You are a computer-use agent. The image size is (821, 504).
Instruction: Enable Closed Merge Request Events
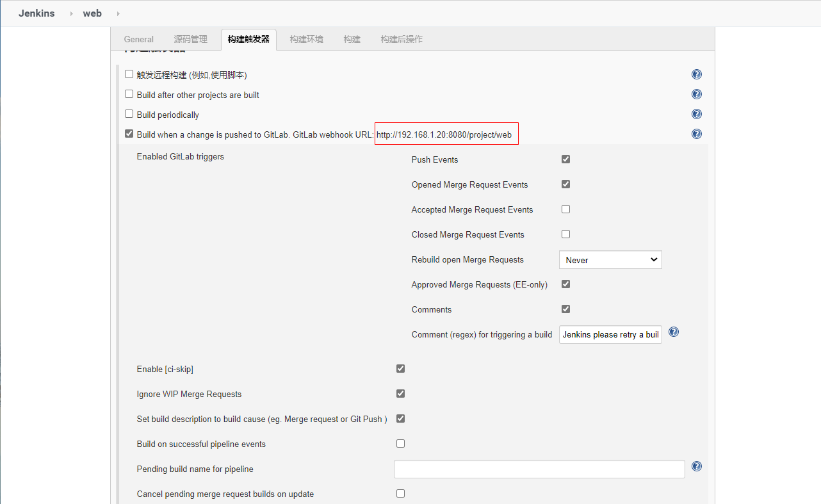tap(565, 234)
